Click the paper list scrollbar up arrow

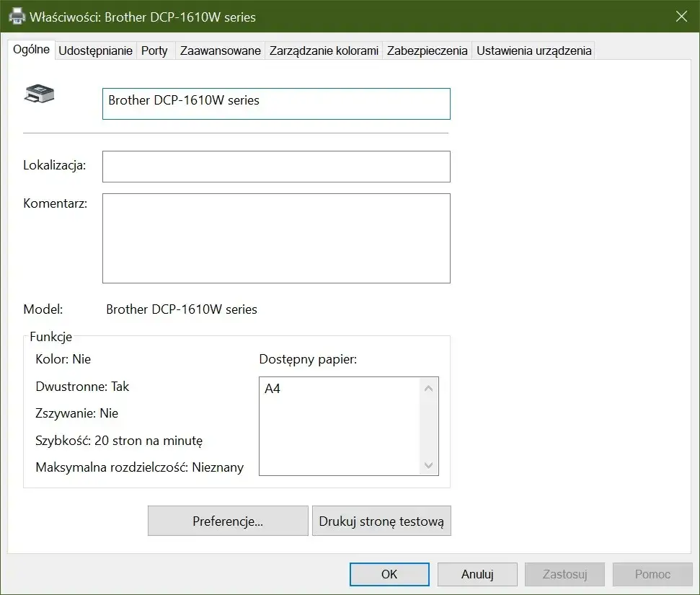point(429,389)
